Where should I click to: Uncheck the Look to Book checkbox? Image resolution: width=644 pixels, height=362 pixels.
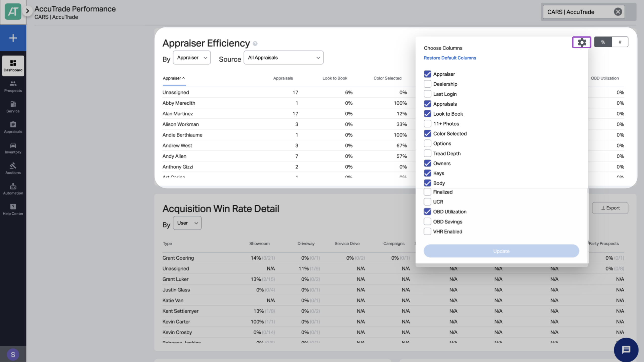(x=427, y=114)
